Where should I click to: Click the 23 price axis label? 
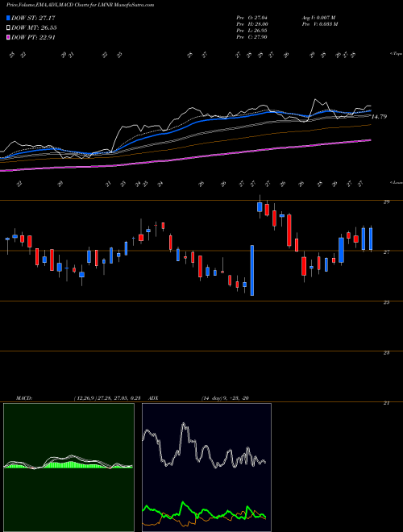click(x=386, y=353)
